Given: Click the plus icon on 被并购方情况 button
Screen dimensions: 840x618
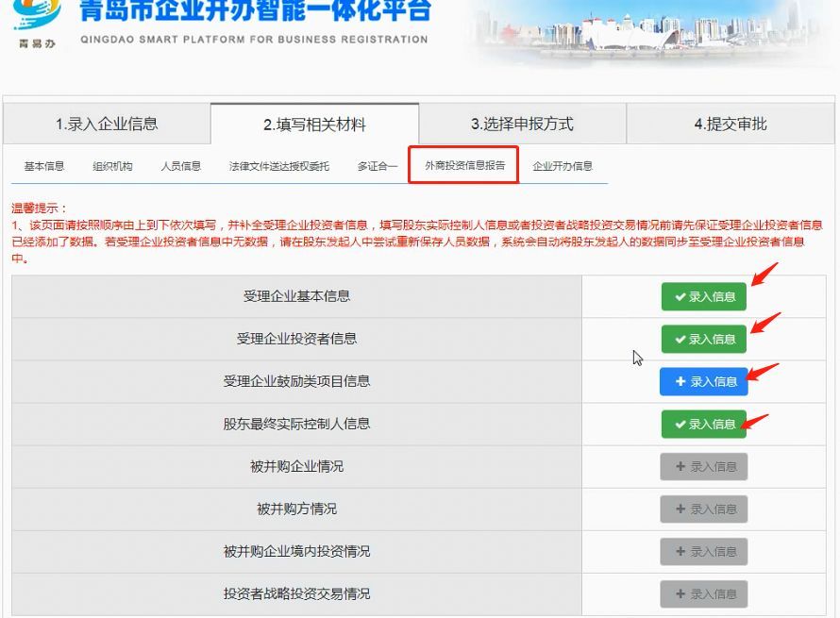Looking at the screenshot, I should [x=681, y=509].
